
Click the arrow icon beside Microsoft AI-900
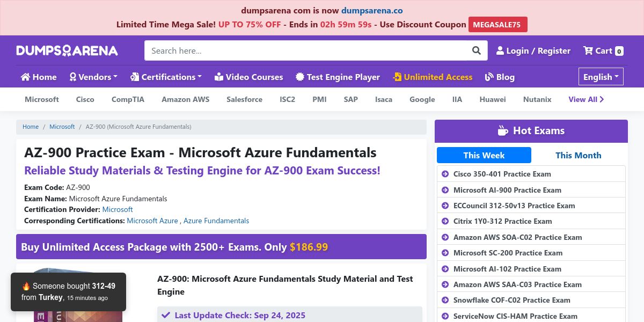tap(445, 190)
